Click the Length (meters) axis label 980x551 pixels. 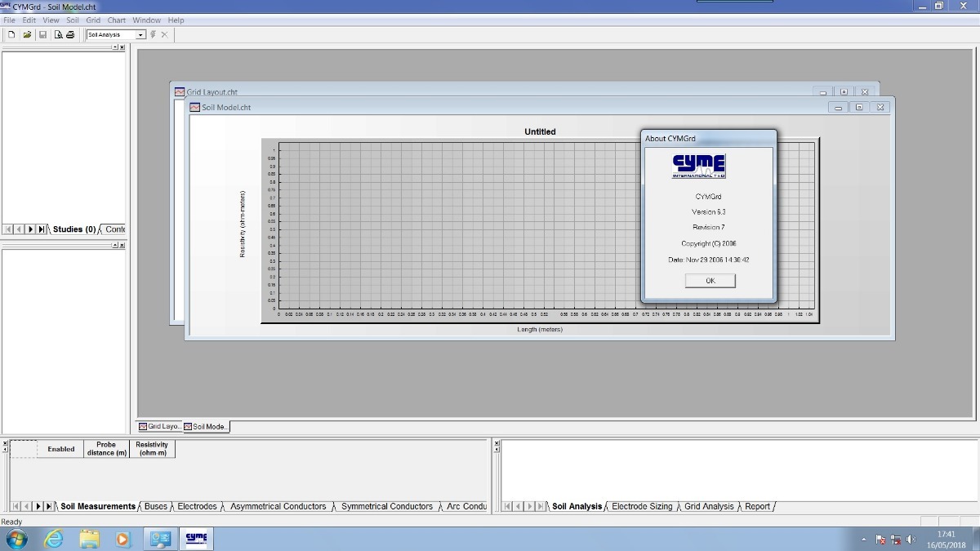(540, 330)
